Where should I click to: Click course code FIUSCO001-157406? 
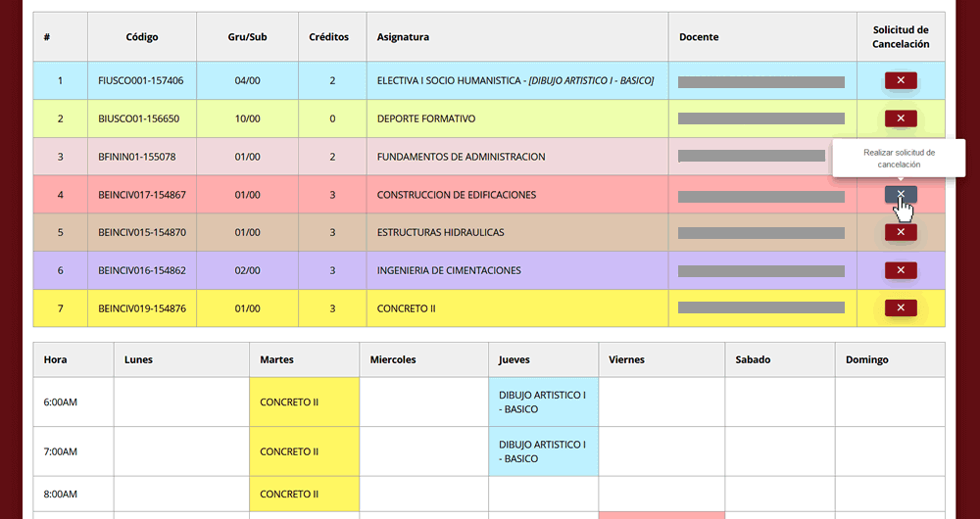click(141, 80)
